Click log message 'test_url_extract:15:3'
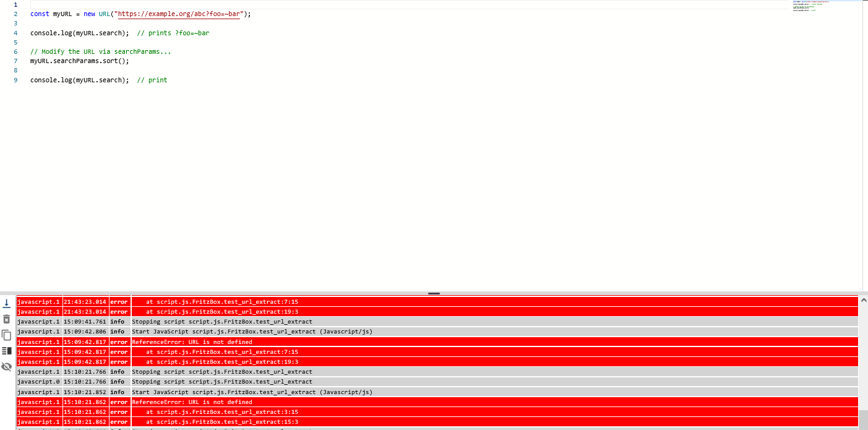This screenshot has width=868, height=430. coord(494,422)
